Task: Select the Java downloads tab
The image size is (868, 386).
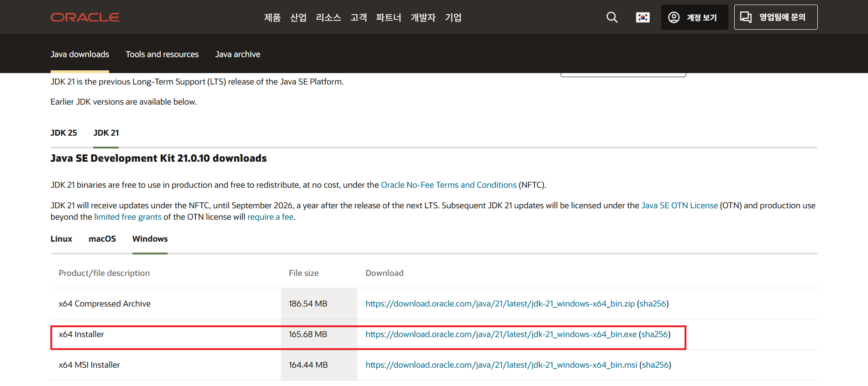Action: [x=80, y=54]
